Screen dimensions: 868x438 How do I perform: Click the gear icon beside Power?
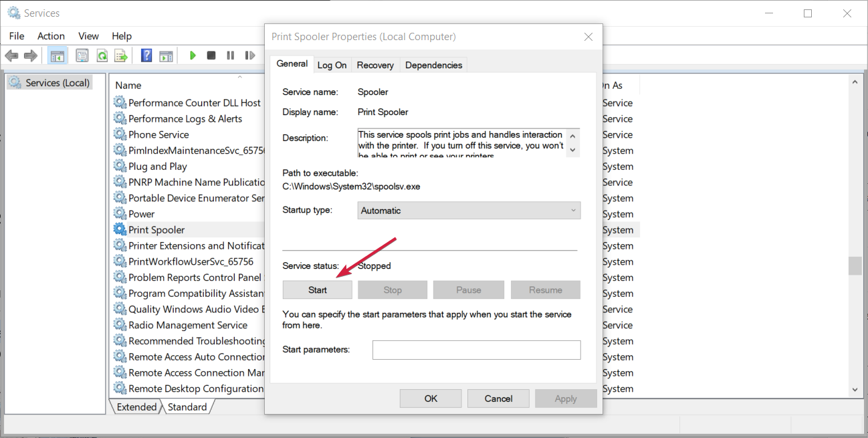120,214
